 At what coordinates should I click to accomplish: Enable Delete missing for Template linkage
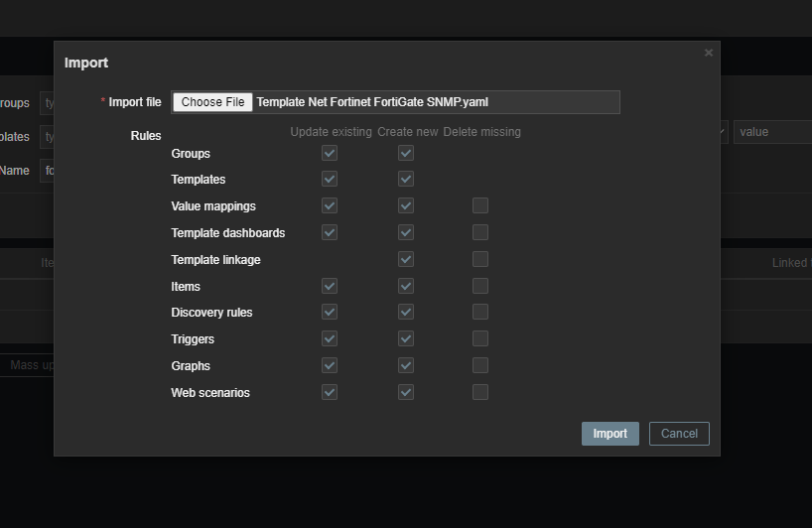(480, 259)
